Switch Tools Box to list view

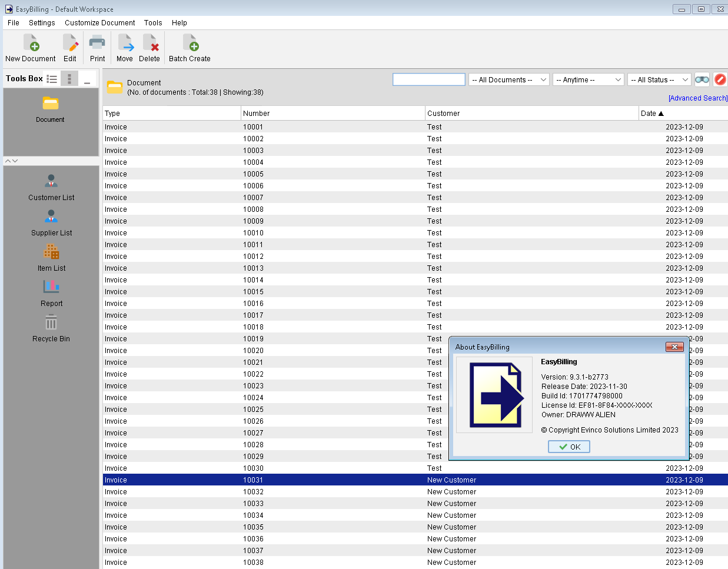52,79
